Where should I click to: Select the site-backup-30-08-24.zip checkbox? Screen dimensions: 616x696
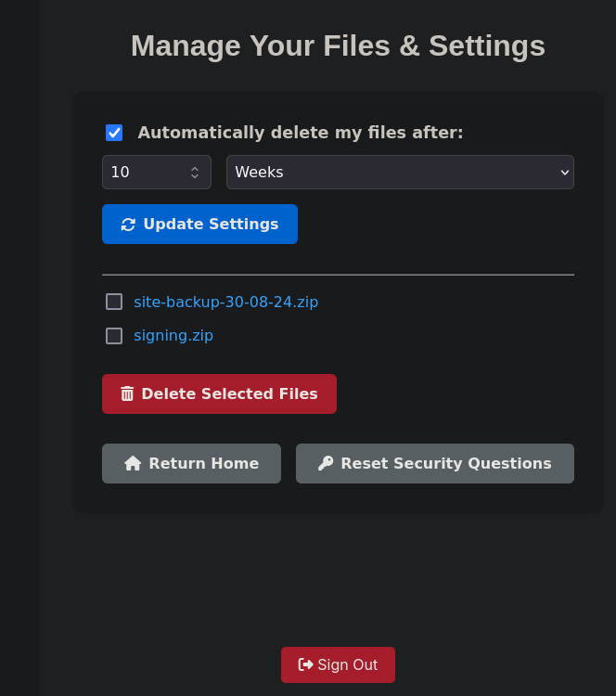point(114,302)
